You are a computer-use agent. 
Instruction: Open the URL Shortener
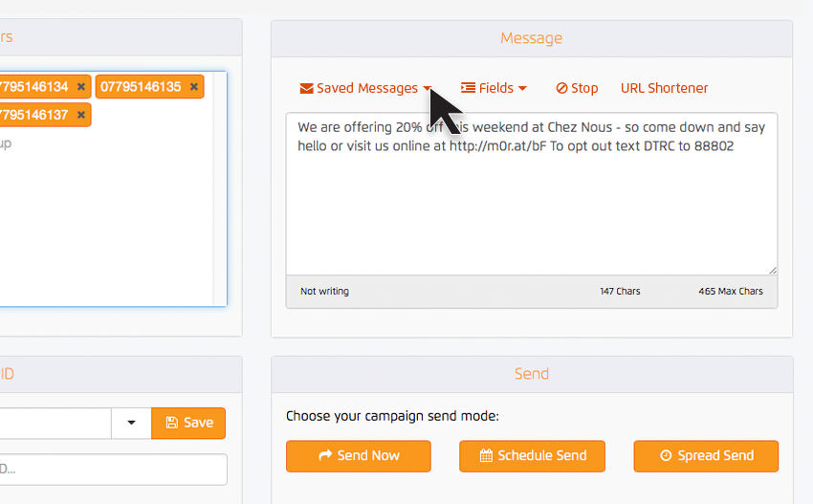point(664,88)
